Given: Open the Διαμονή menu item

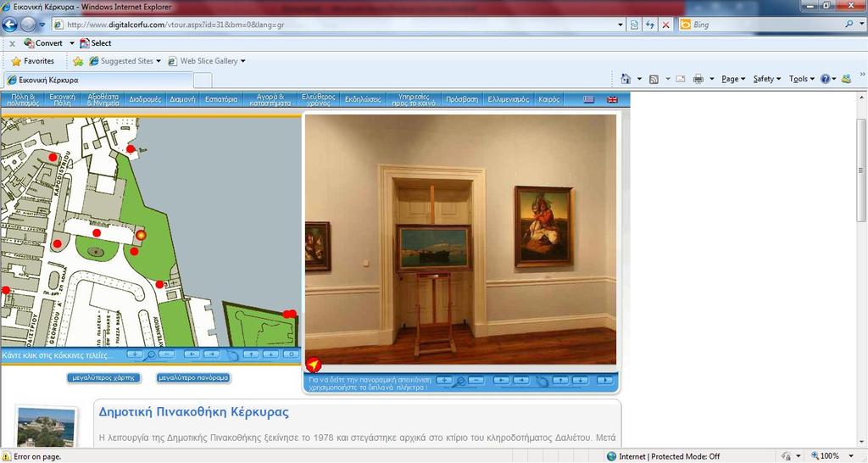Looking at the screenshot, I should 182,100.
